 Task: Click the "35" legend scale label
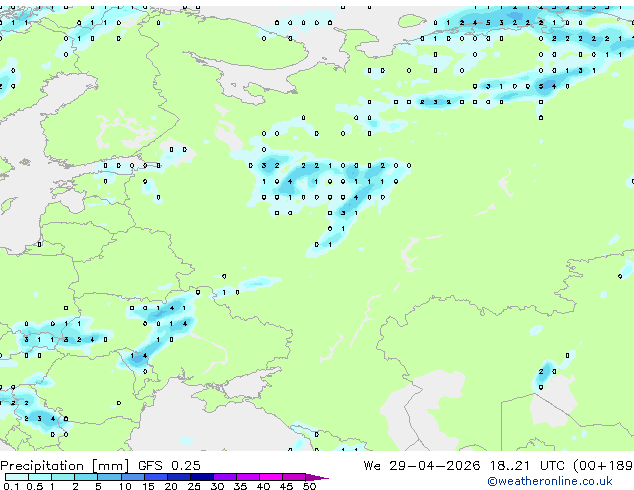pos(240,486)
